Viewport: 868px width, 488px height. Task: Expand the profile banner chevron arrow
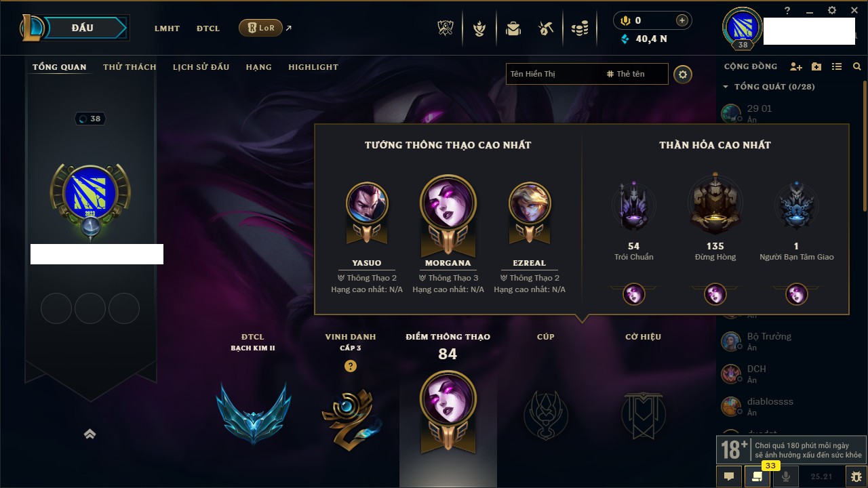tap(90, 434)
